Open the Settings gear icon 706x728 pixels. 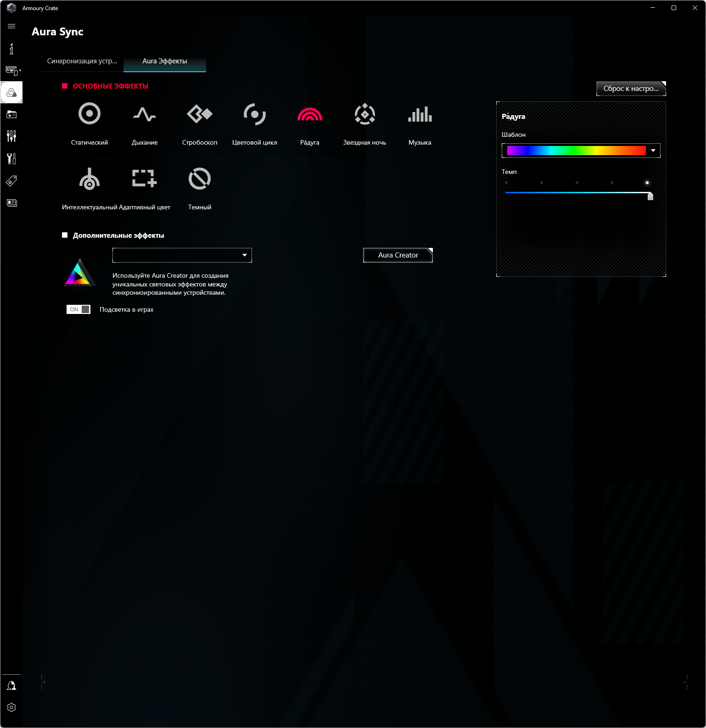11,707
